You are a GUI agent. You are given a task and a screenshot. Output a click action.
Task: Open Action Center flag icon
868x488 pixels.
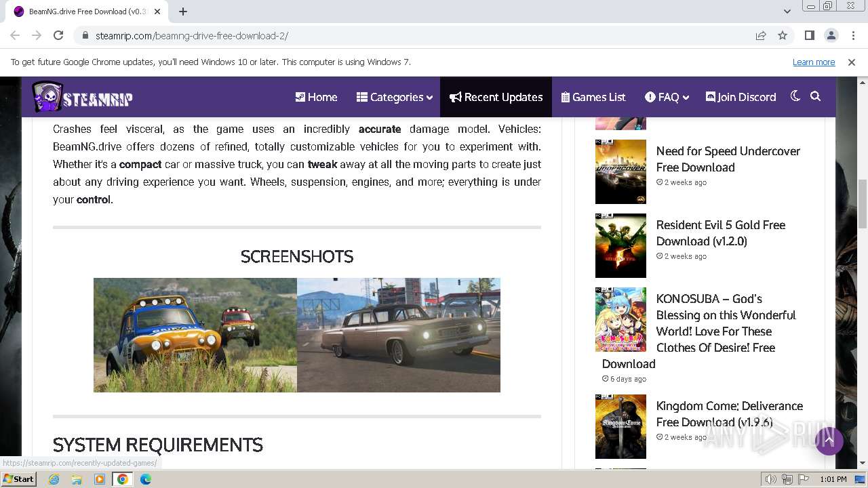tap(803, 479)
